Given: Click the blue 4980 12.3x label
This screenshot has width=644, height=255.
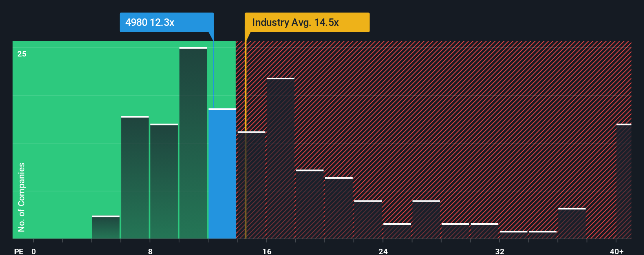Looking at the screenshot, I should click(166, 22).
